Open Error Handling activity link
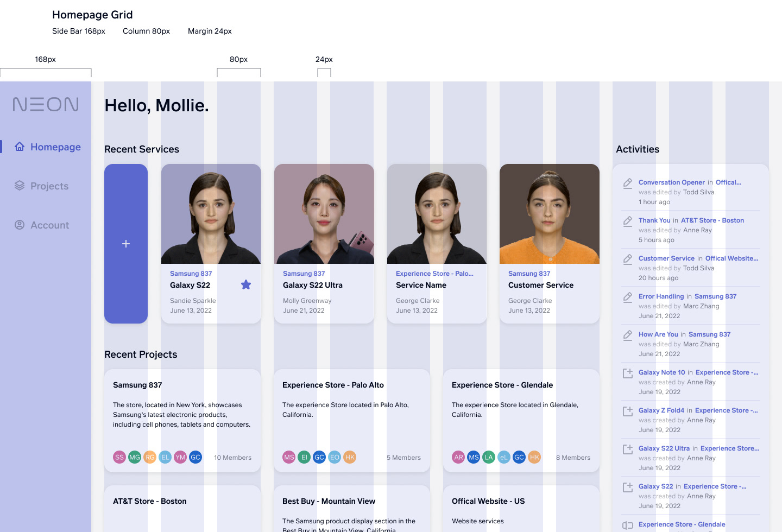The width and height of the screenshot is (782, 532). point(661,296)
